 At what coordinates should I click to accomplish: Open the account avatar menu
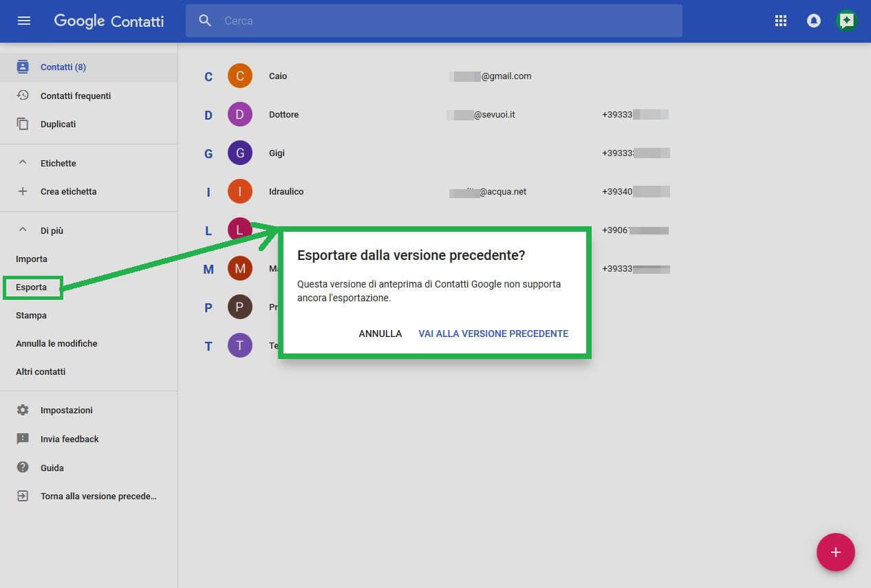[x=846, y=21]
